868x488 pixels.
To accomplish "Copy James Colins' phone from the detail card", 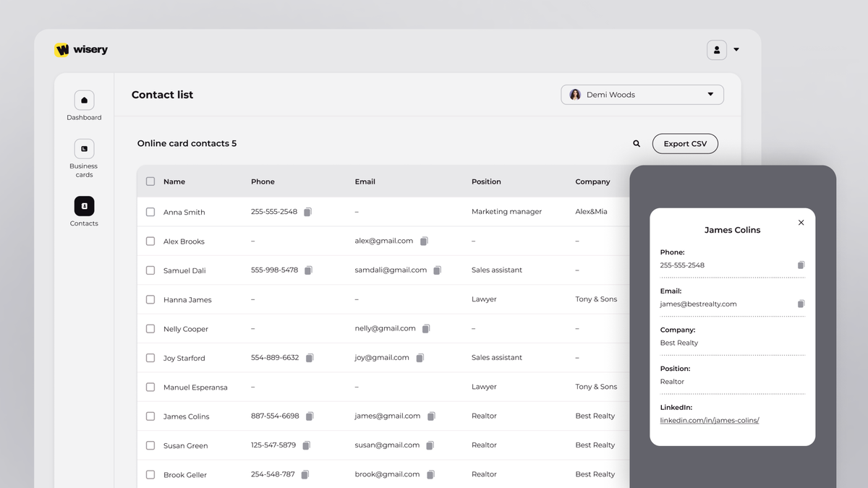I will [x=801, y=265].
